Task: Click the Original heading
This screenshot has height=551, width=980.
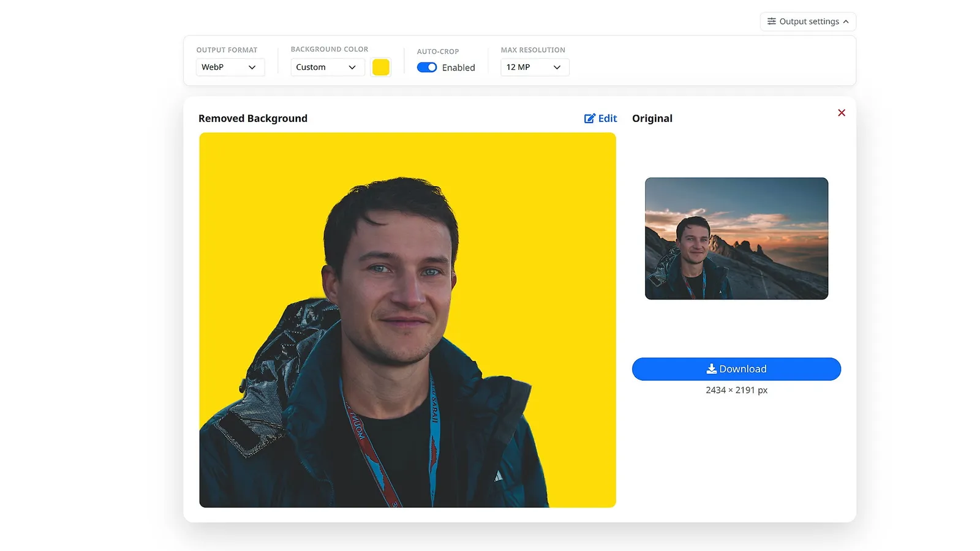Action: click(652, 118)
